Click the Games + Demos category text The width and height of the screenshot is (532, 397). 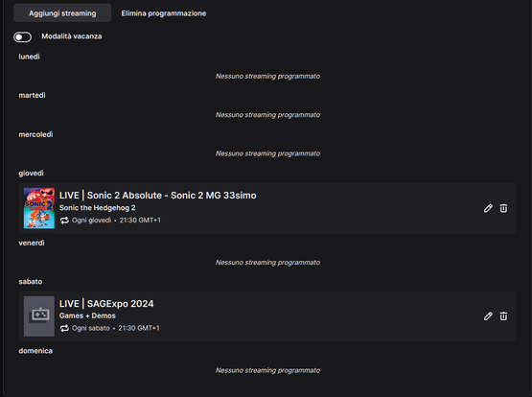pos(87,315)
